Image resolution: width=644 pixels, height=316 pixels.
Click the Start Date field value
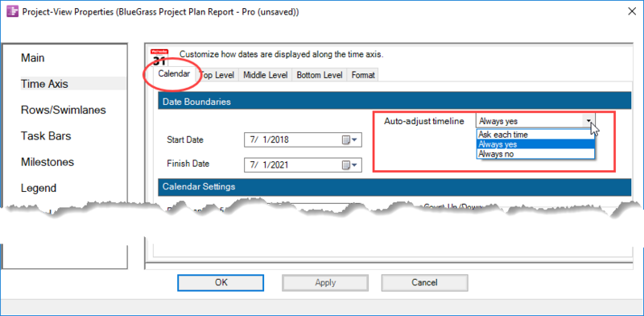tap(270, 140)
